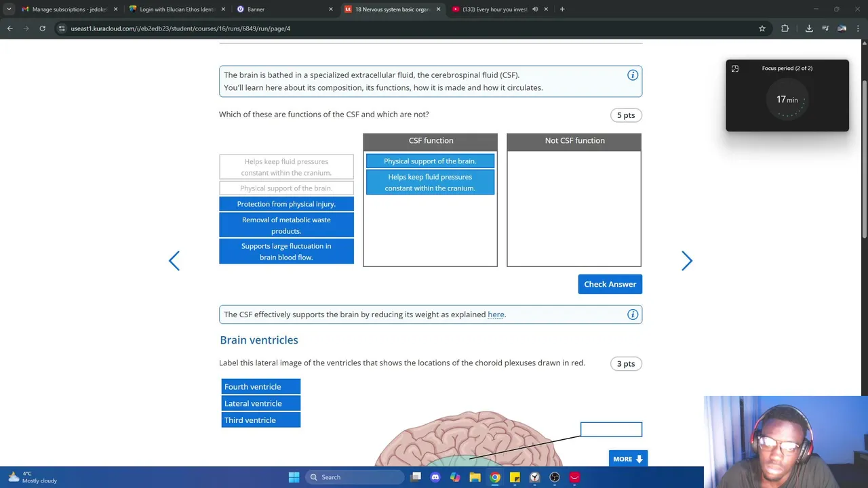This screenshot has width=868, height=488.
Task: Click the taskbar Search box
Action: click(x=355, y=477)
